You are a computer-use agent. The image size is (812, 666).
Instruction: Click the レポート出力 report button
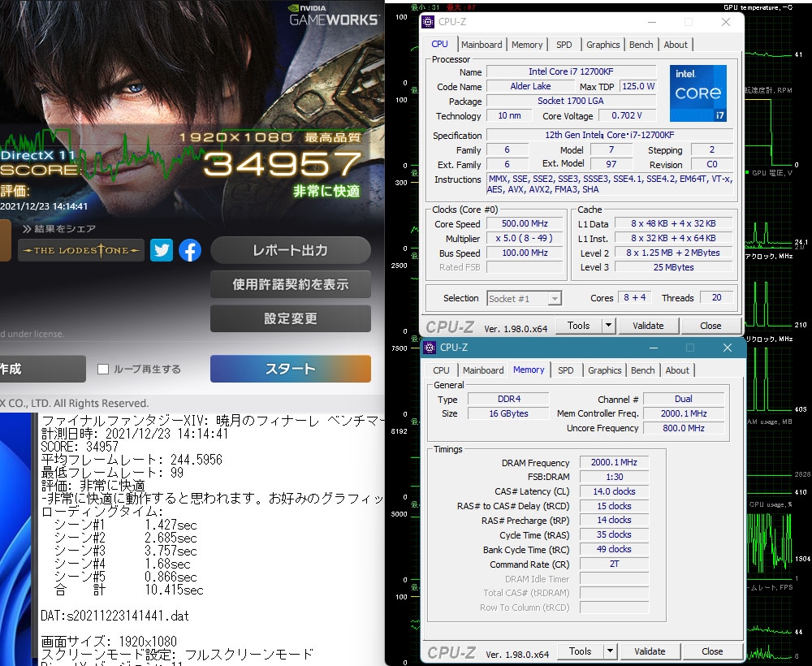[x=291, y=251]
